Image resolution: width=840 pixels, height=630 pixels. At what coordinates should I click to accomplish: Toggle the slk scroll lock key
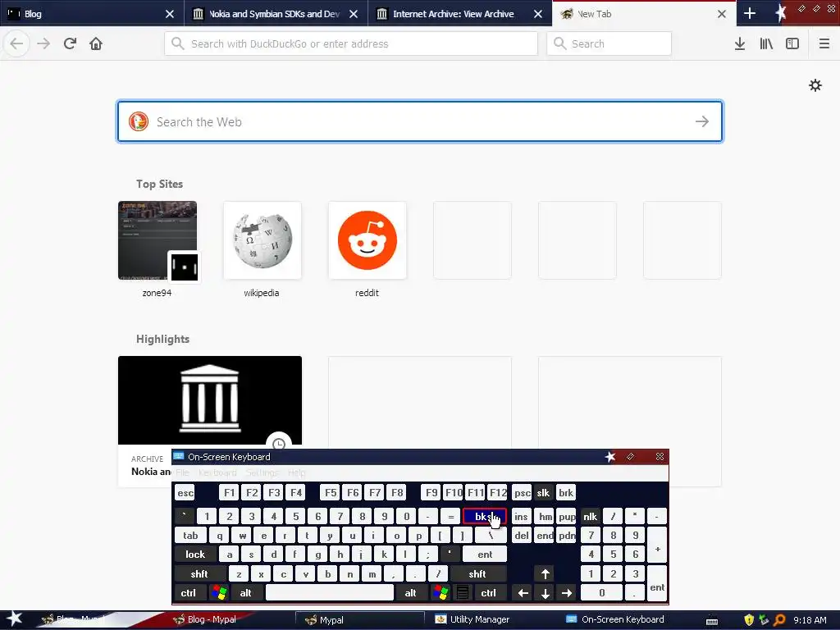tap(543, 493)
